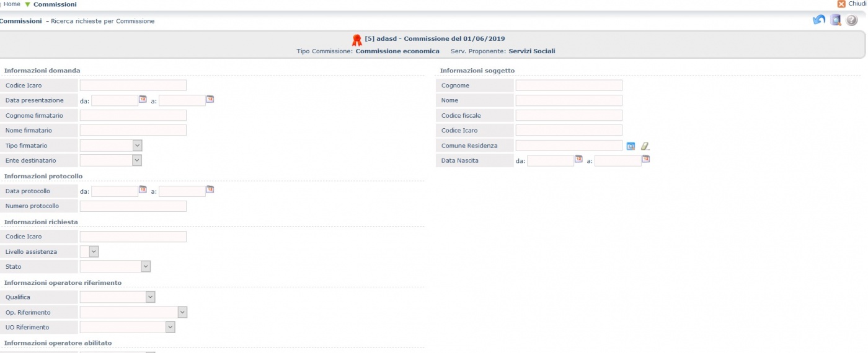Click 'Ricerca richieste per Commissione' breadcrumb text
868x353 pixels.
click(103, 21)
